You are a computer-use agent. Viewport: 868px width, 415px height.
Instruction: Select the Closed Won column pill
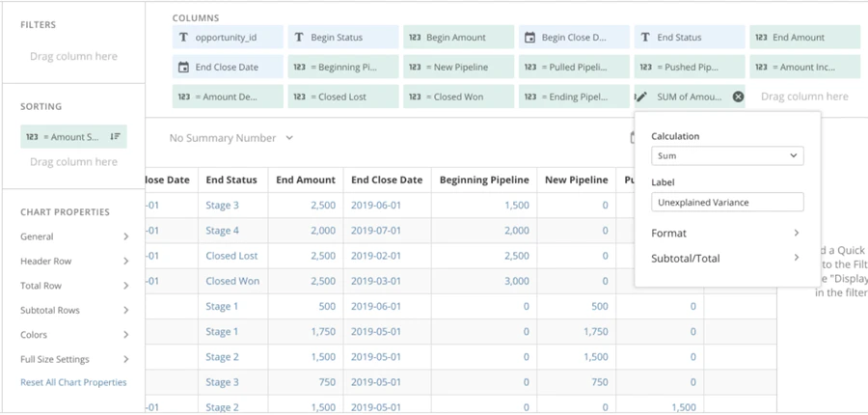point(458,97)
